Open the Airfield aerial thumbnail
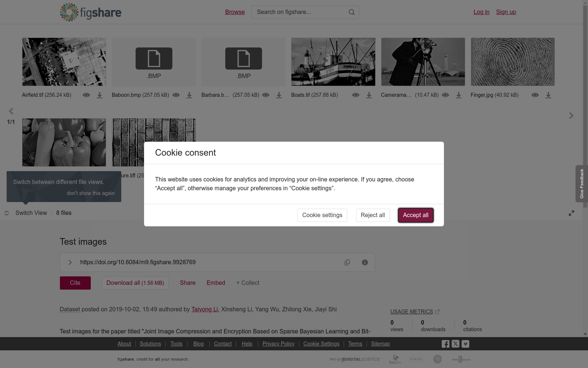This screenshot has width=588, height=368. 64,62
